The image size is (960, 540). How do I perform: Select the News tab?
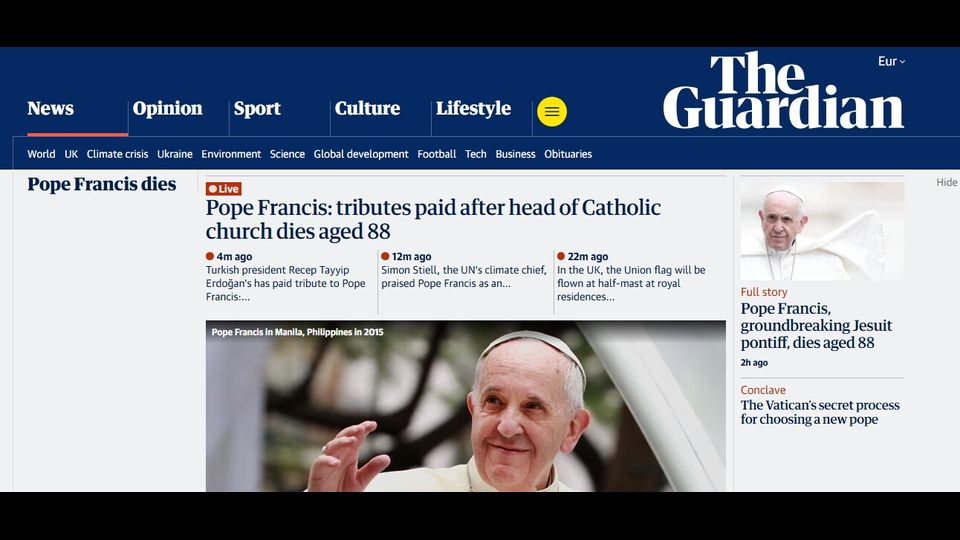pyautogui.click(x=50, y=108)
